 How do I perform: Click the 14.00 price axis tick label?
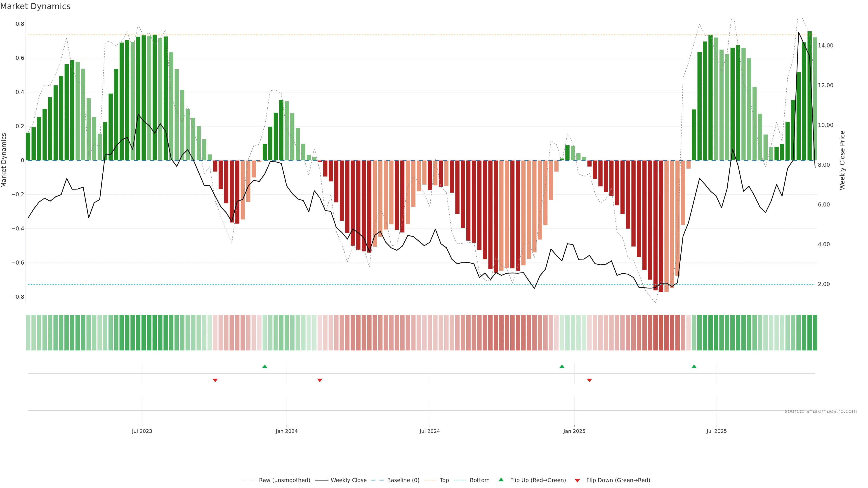[825, 45]
